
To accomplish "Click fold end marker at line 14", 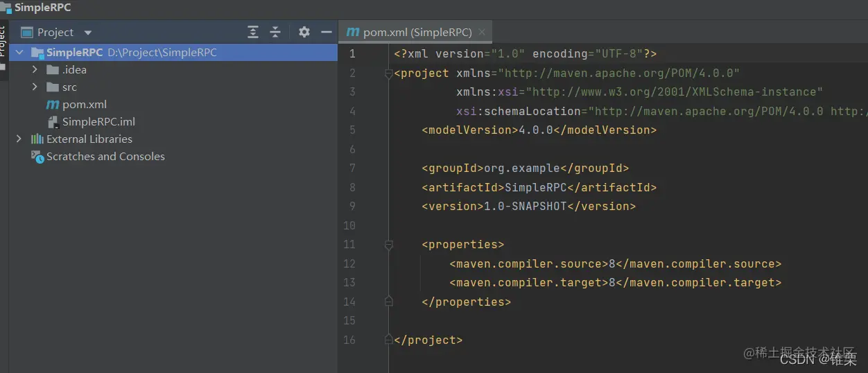I will click(x=388, y=302).
